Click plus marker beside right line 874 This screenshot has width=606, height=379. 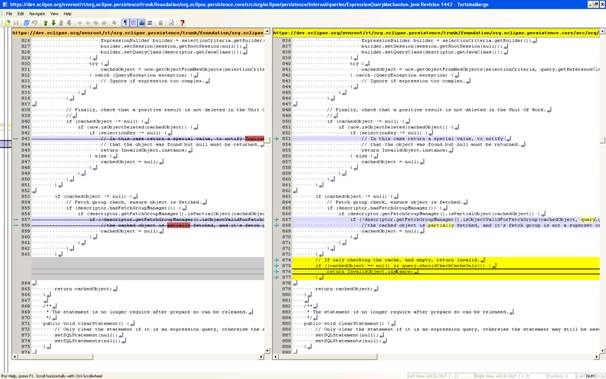coord(276,260)
